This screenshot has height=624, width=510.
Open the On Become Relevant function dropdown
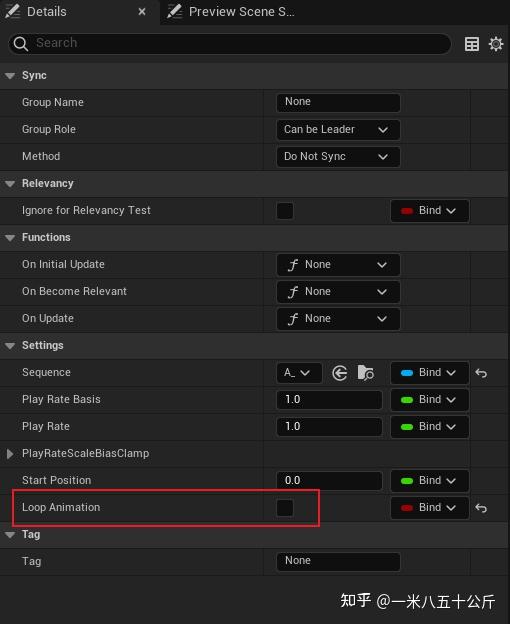[x=338, y=292]
